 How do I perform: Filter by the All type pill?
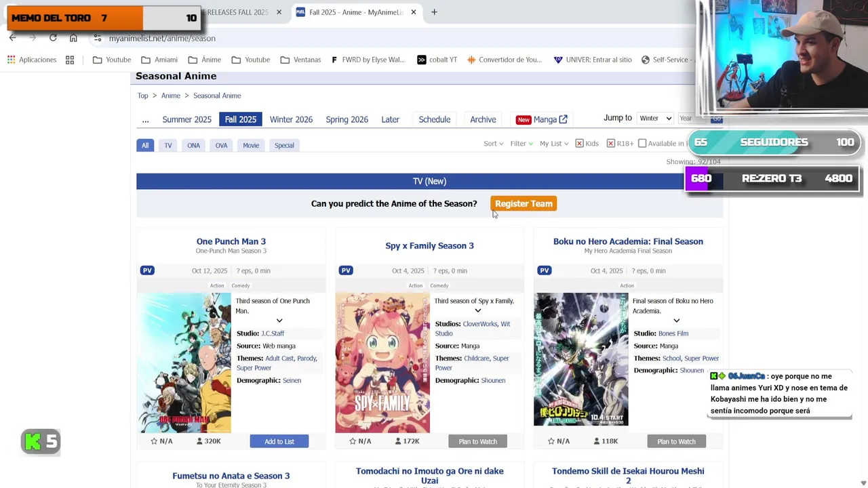pyautogui.click(x=144, y=145)
